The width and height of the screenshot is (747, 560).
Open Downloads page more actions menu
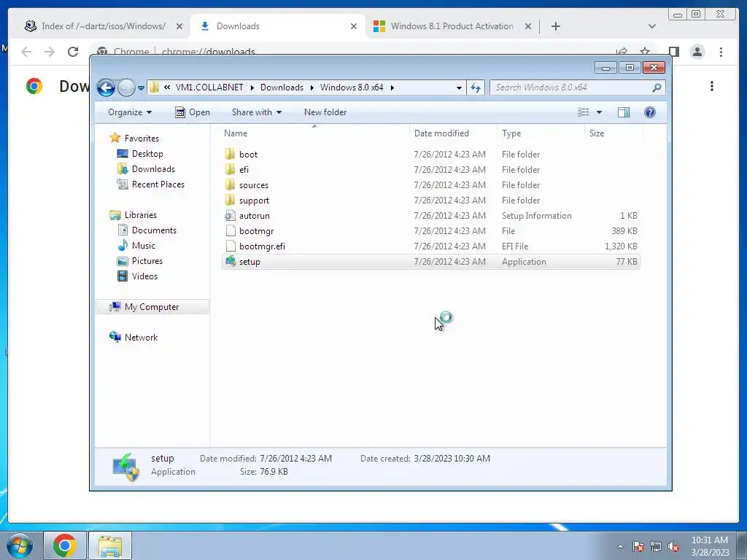712,86
